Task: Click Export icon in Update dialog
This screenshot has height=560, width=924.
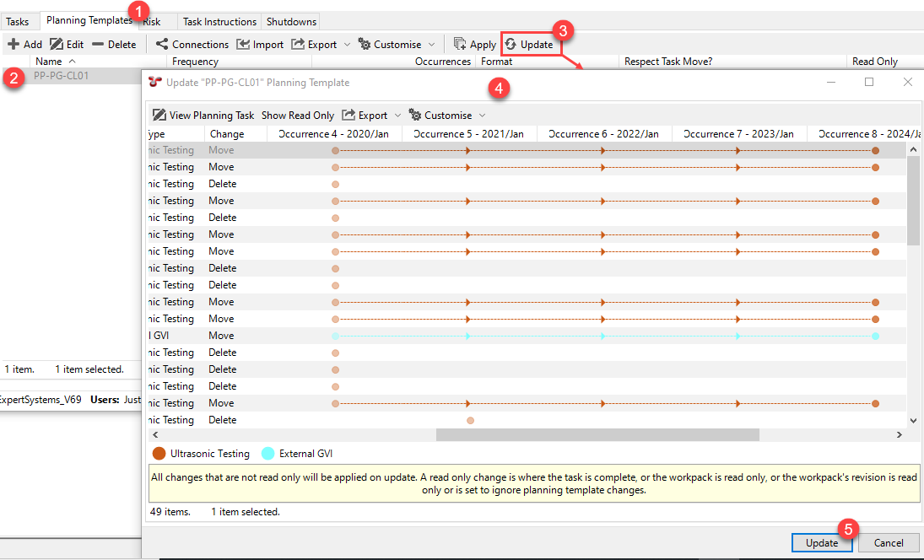Action: (x=349, y=115)
